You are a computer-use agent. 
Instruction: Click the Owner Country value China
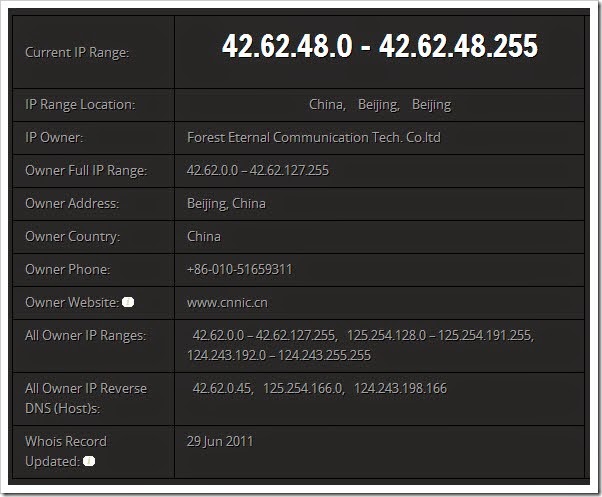pyautogui.click(x=204, y=236)
